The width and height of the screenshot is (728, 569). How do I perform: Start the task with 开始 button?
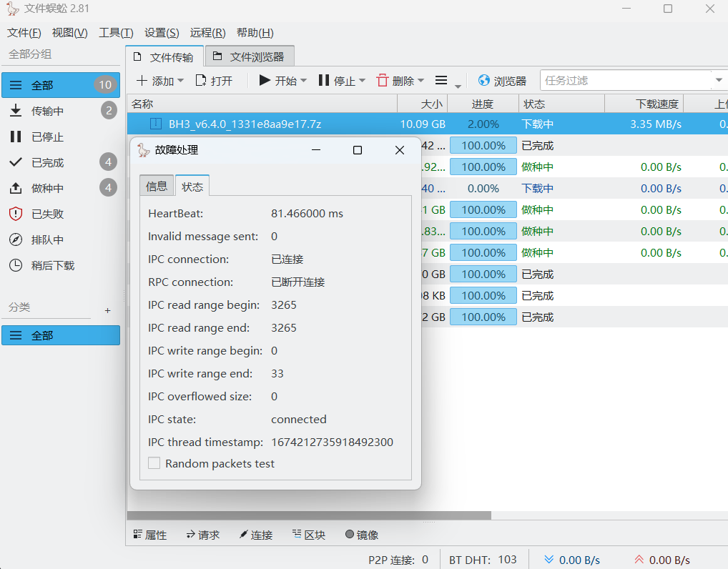tap(278, 81)
